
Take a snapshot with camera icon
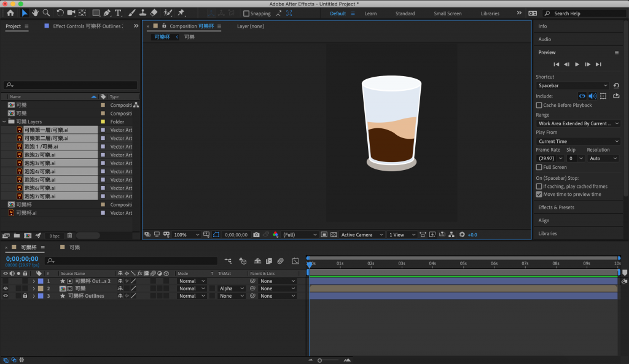pos(256,234)
